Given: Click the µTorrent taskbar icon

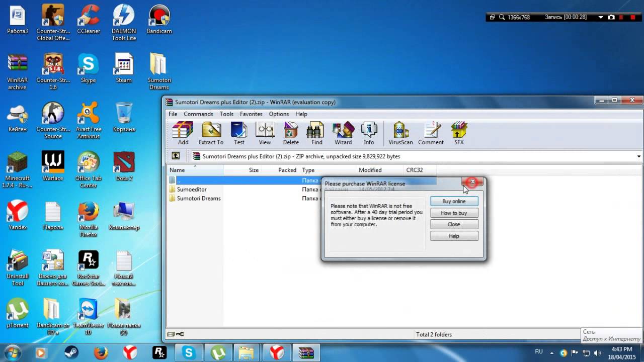Looking at the screenshot, I should (218, 353).
